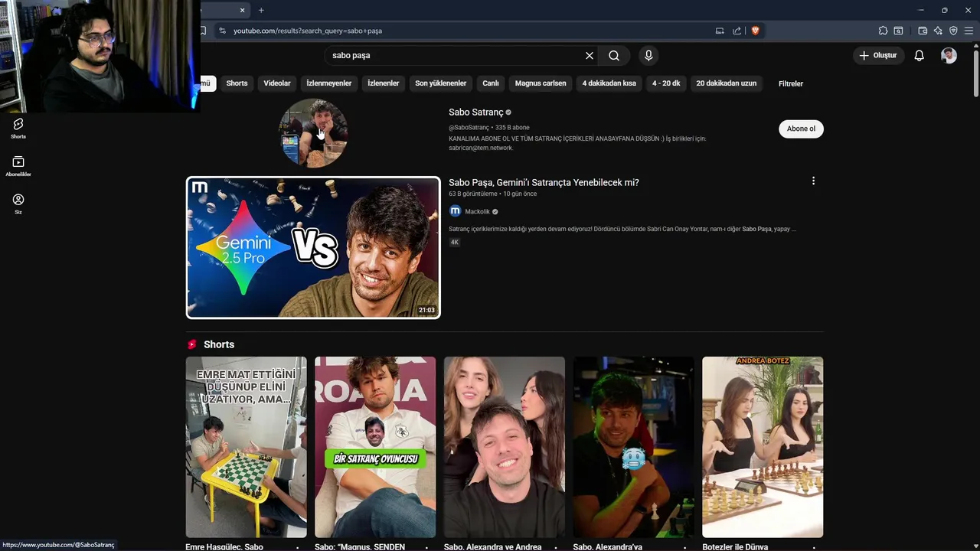Screen dimensions: 980x551
Task: Select the 4 - 20 dk chip
Action: 666,83
